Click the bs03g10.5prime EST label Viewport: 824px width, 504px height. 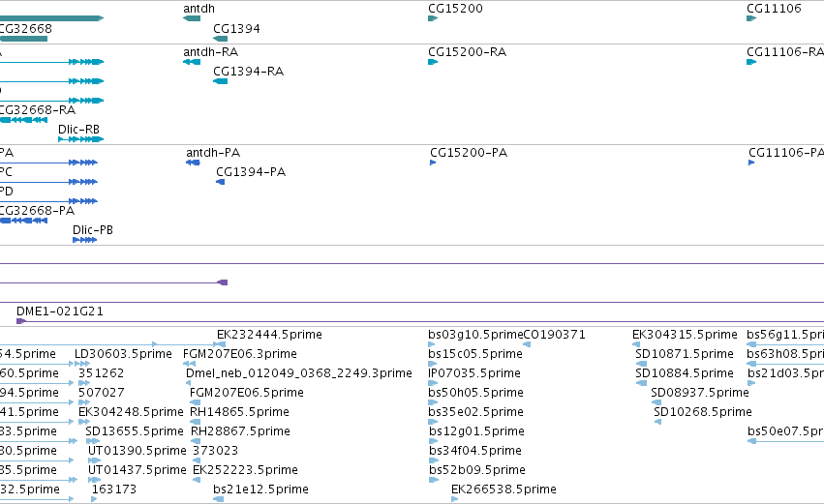tap(475, 335)
